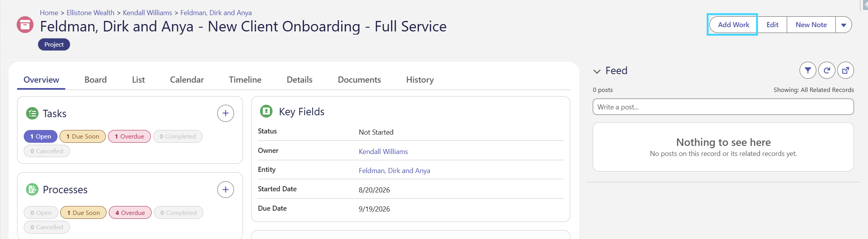Toggle the 4 Overdue processes filter
868x239 pixels.
130,213
